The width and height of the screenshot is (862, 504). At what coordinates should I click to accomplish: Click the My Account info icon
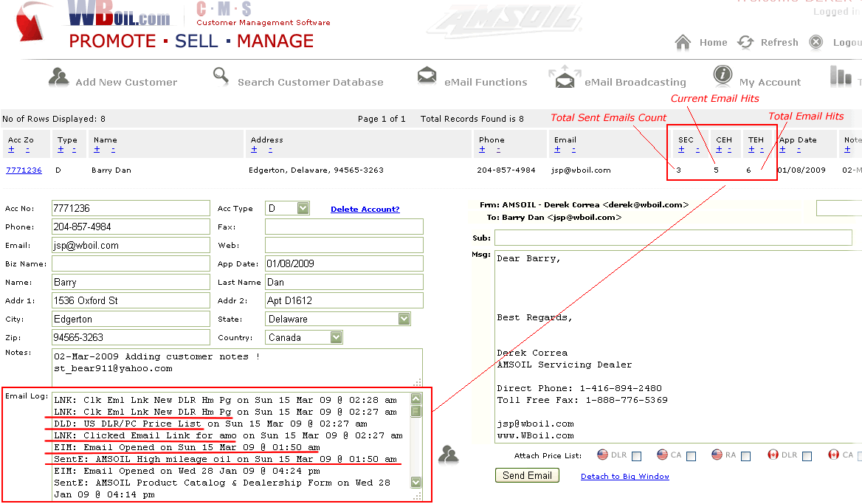[x=723, y=75]
